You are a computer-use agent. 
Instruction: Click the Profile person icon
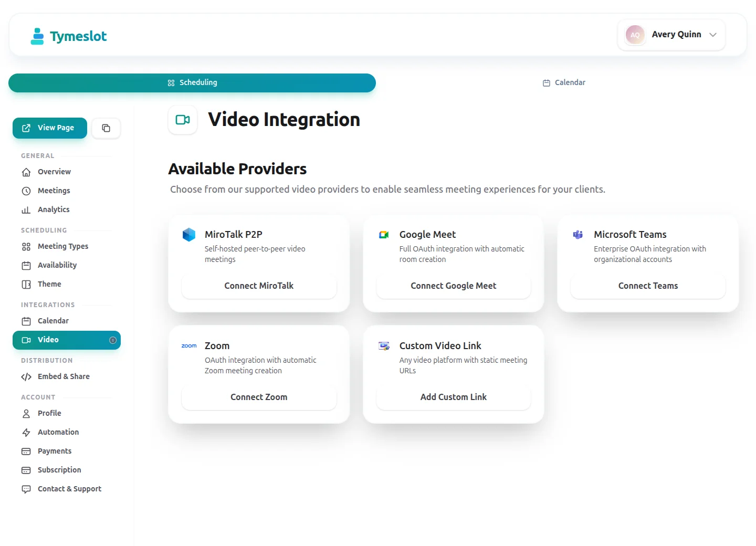[26, 414]
